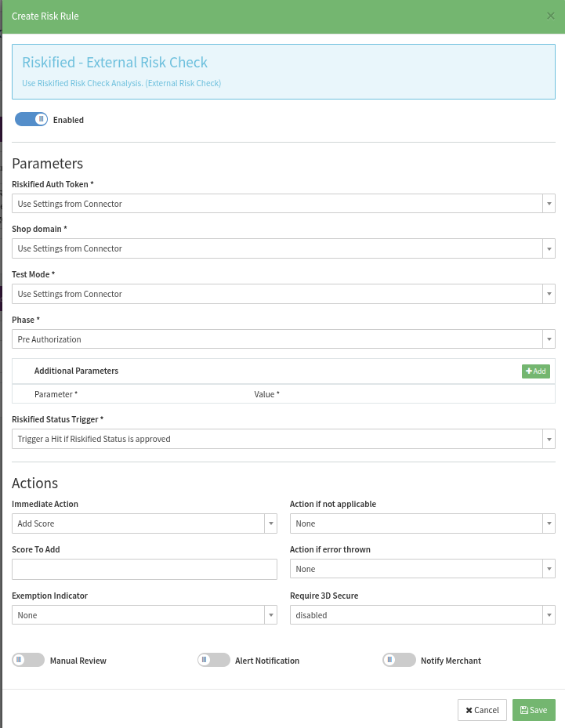
Task: Turn on Alert Notification switch
Action: [214, 660]
